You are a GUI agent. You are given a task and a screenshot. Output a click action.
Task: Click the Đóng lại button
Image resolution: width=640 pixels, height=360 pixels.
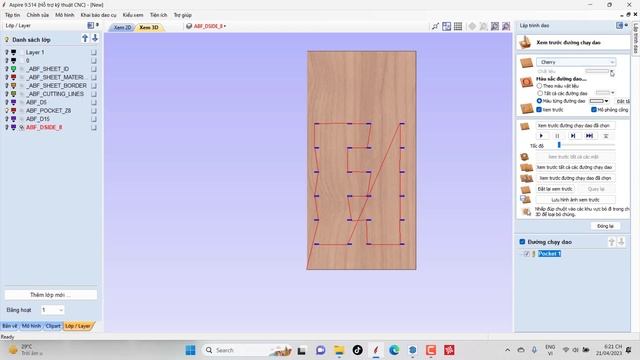[x=605, y=226]
